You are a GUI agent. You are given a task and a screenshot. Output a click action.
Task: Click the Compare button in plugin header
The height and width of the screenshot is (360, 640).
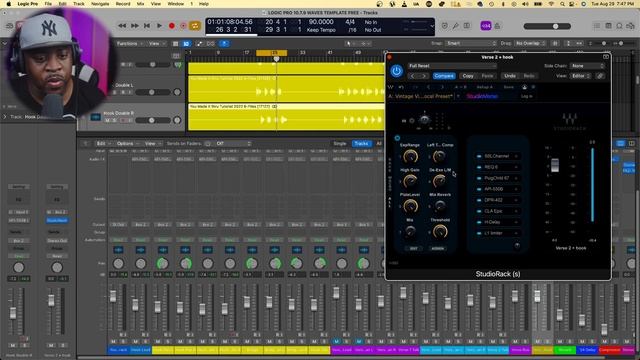point(444,76)
